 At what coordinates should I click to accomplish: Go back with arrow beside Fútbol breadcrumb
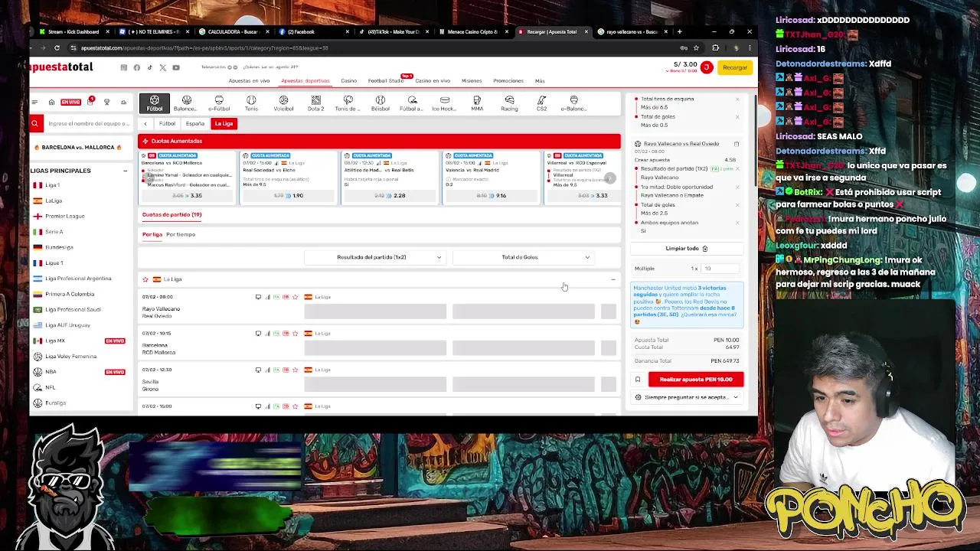pyautogui.click(x=145, y=123)
